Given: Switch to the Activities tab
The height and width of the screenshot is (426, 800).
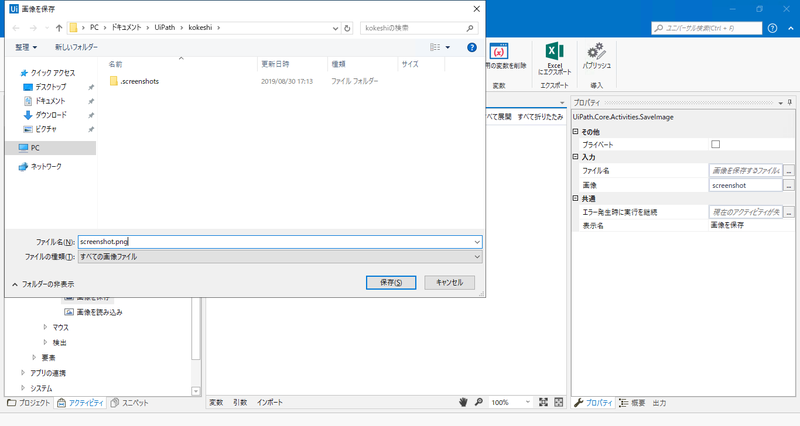Looking at the screenshot, I should [x=81, y=403].
